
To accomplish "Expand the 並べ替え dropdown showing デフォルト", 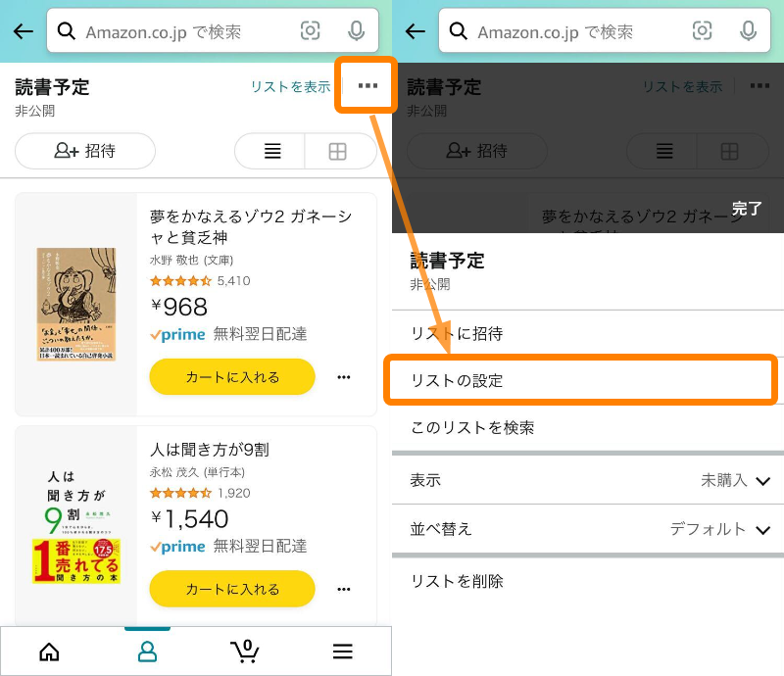I will pyautogui.click(x=588, y=529).
